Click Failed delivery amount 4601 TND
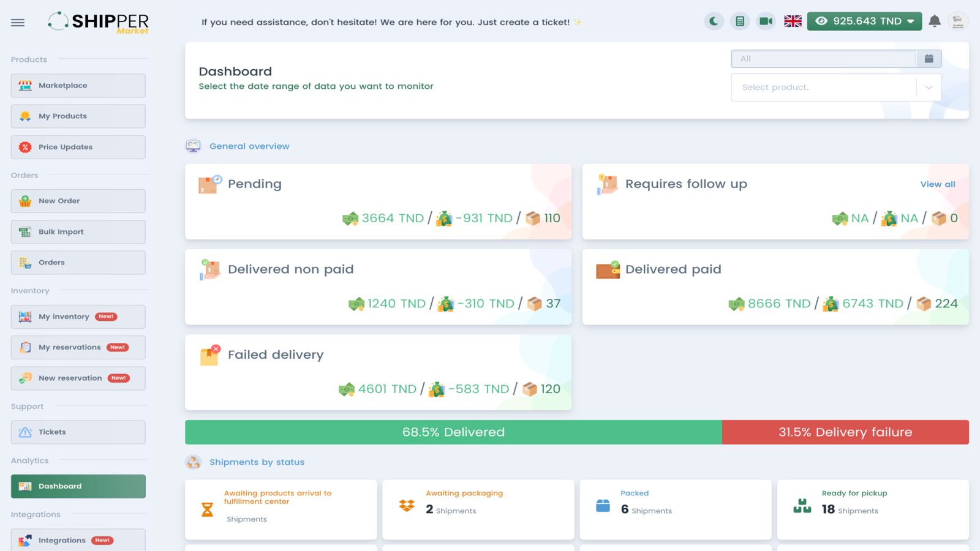This screenshot has width=980, height=551. pos(387,389)
